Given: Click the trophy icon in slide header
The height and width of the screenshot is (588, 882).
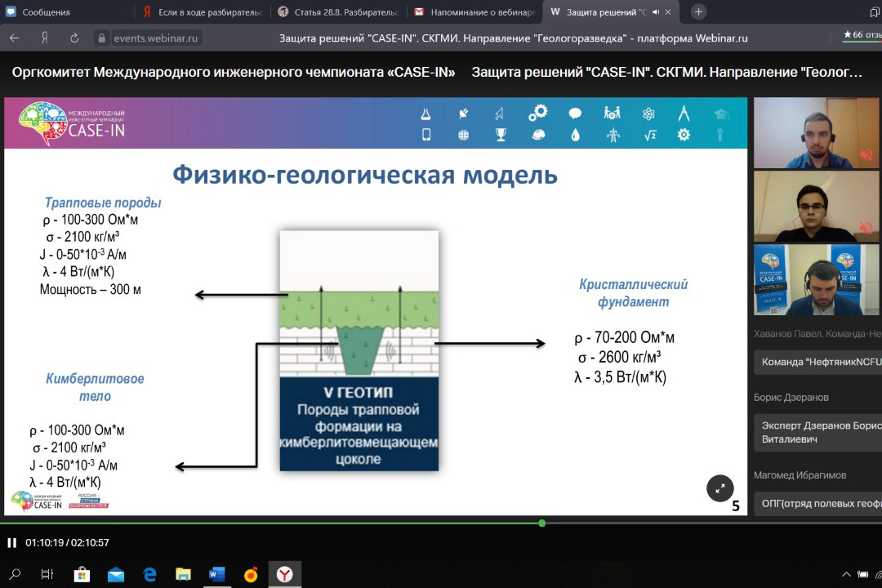Looking at the screenshot, I should point(501,135).
